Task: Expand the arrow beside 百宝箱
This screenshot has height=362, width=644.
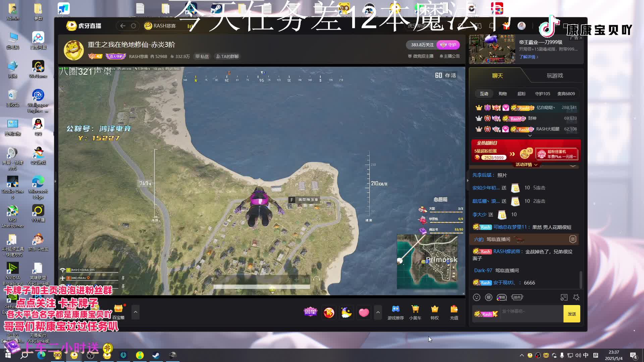Action: (x=136, y=312)
